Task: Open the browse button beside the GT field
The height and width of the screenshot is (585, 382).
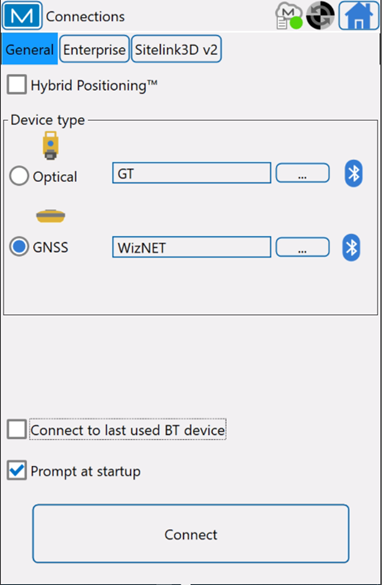Action: point(303,173)
